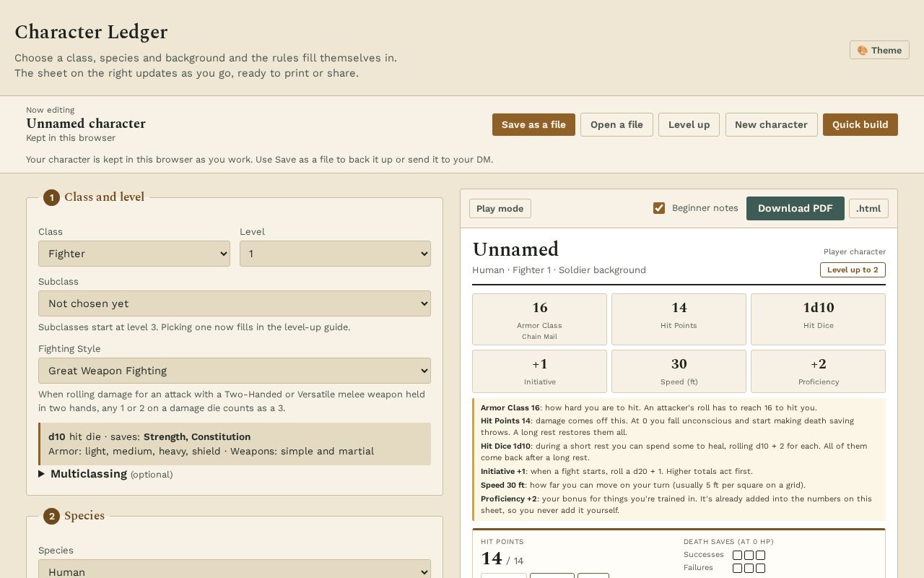Screen dimensions: 924x578
Task: Open the Species dropdown showing Human
Action: [235, 569]
